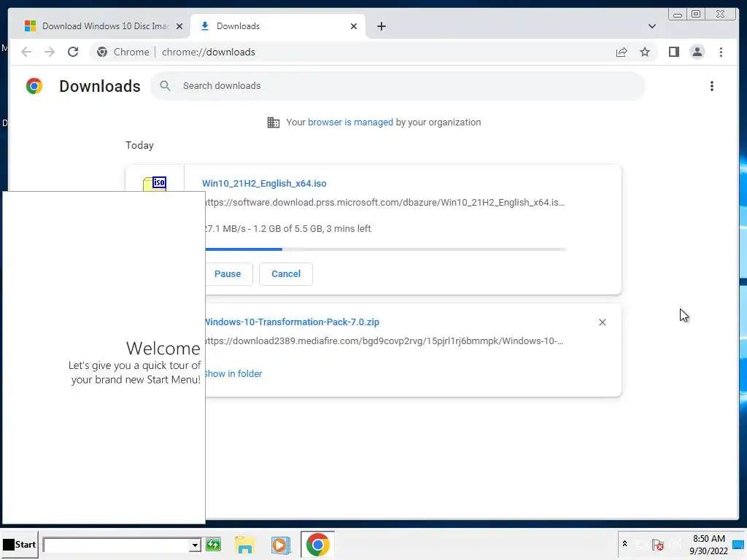Click the download speed status text

click(x=288, y=228)
